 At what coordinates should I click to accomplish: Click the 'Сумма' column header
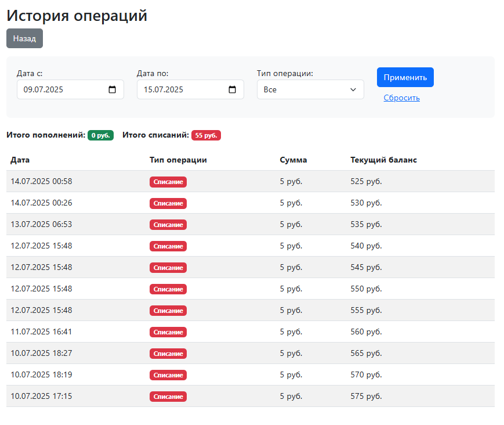(x=293, y=160)
